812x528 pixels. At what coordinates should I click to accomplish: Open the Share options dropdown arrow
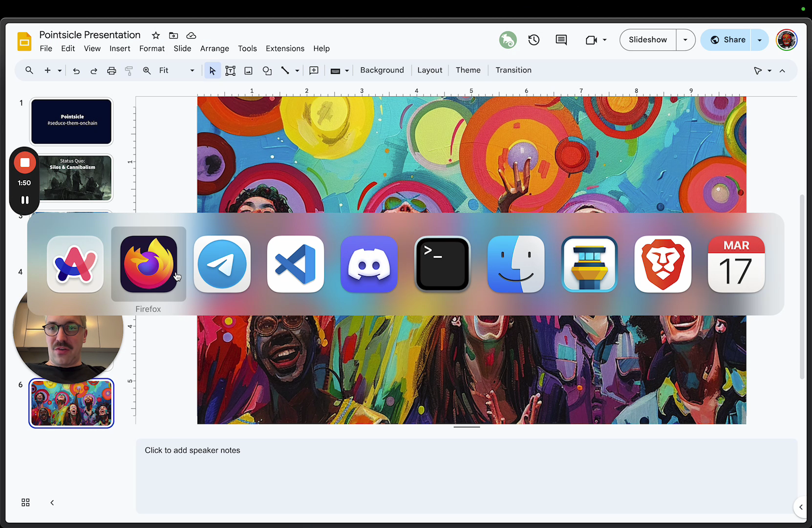point(760,40)
